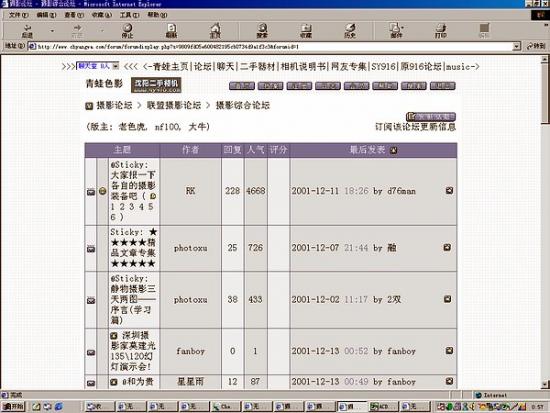The height and width of the screenshot is (413, 550).
Task: Click the 转到 Go button beside the address bar
Action: pos(536,46)
